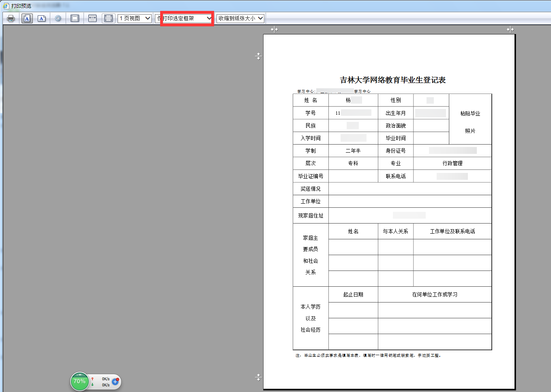The height and width of the screenshot is (392, 551).
Task: Open the highlighted 仅打印选定框架 frames dropdown
Action: (x=187, y=18)
